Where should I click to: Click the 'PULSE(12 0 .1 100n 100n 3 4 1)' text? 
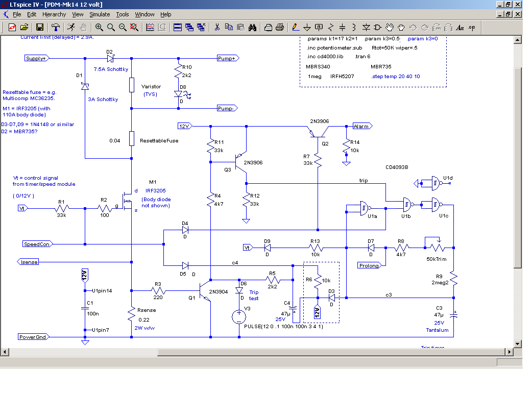point(284,326)
